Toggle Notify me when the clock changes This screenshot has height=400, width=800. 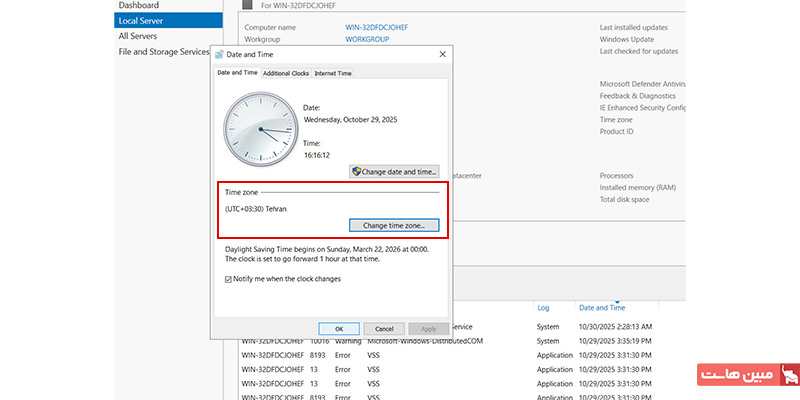(x=229, y=279)
